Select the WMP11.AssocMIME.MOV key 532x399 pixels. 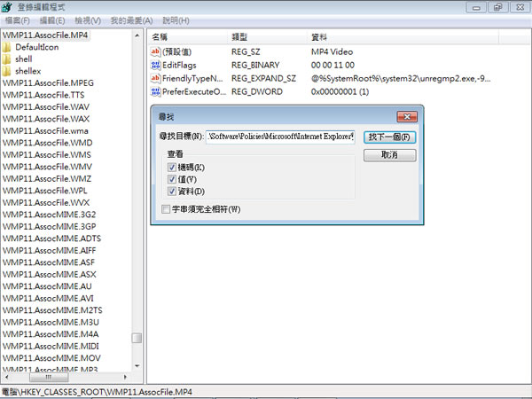pos(51,358)
